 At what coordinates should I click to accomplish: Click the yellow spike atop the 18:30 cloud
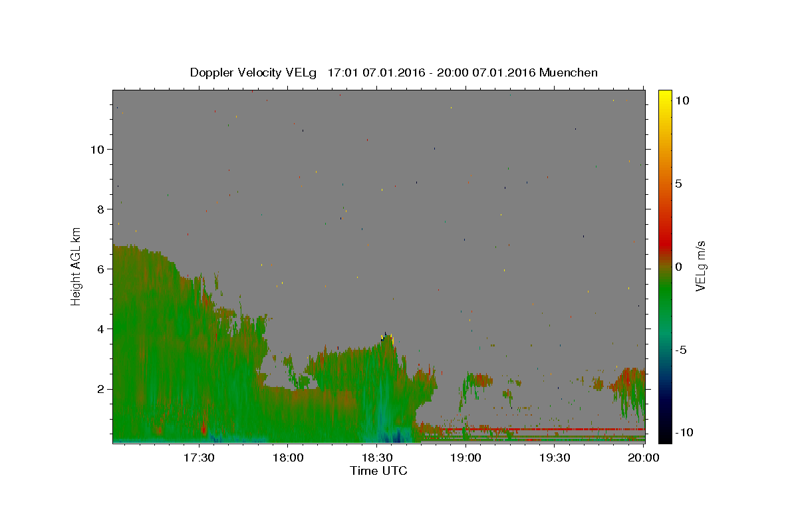tap(392, 339)
